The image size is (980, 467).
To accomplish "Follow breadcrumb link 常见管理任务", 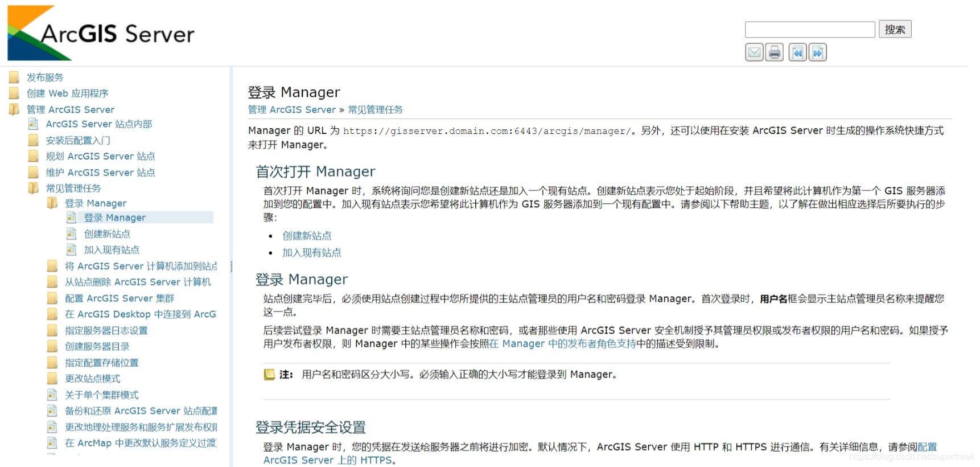I will coord(376,110).
